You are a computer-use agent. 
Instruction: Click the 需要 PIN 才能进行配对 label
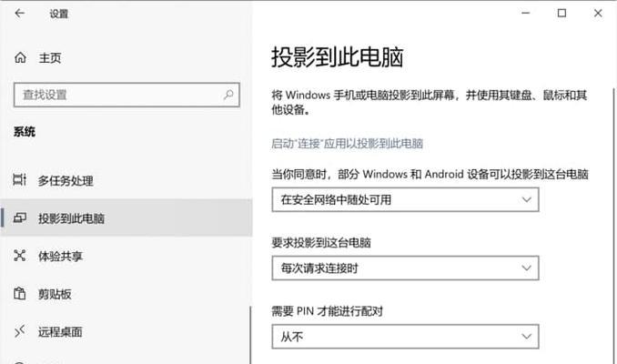[327, 311]
